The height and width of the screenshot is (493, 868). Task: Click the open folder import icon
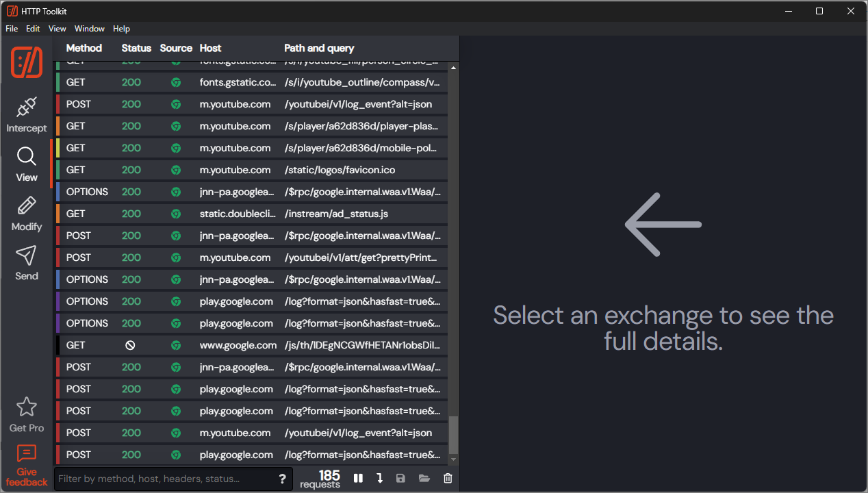click(424, 479)
